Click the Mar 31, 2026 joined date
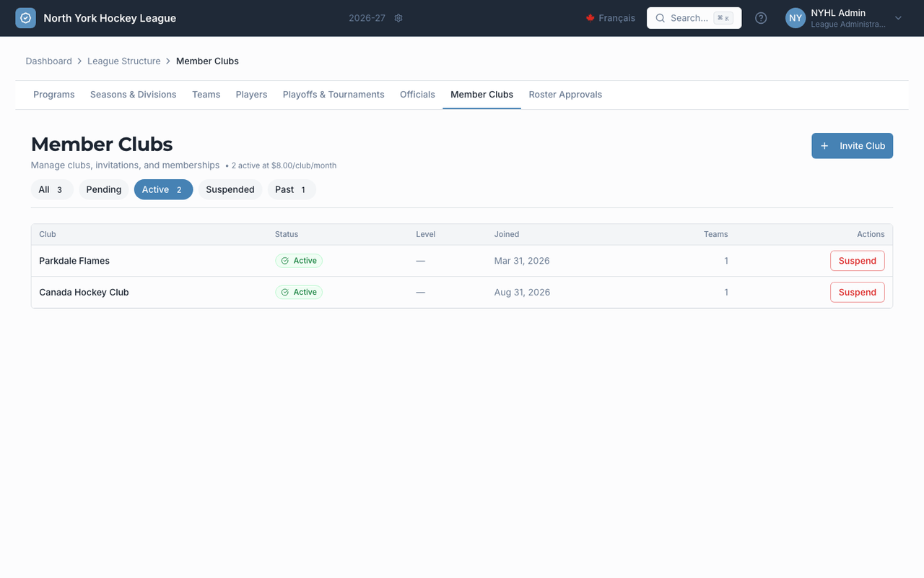 coord(522,261)
